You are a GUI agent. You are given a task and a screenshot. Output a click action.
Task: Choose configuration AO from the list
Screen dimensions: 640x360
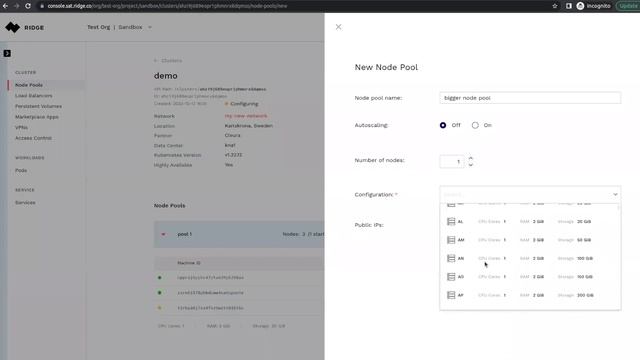point(530,277)
